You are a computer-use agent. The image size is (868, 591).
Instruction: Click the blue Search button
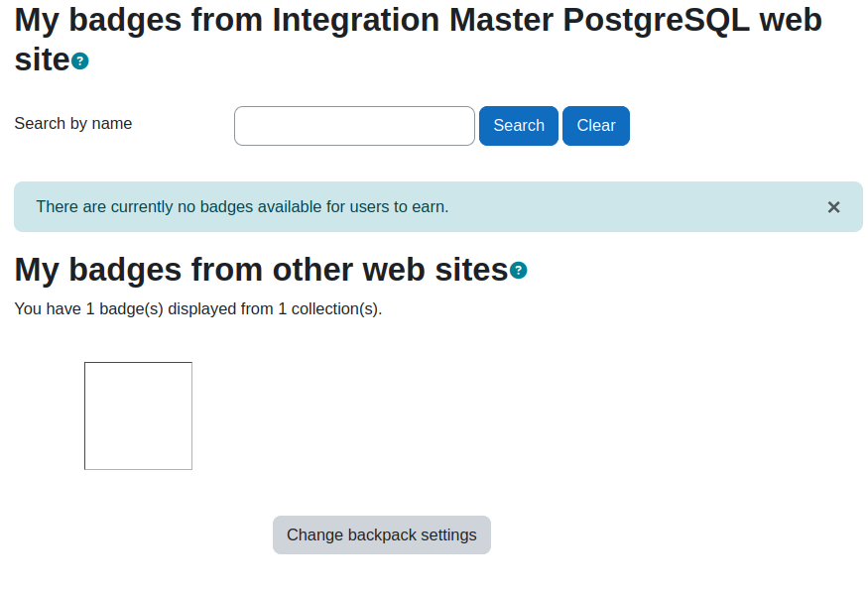(519, 126)
